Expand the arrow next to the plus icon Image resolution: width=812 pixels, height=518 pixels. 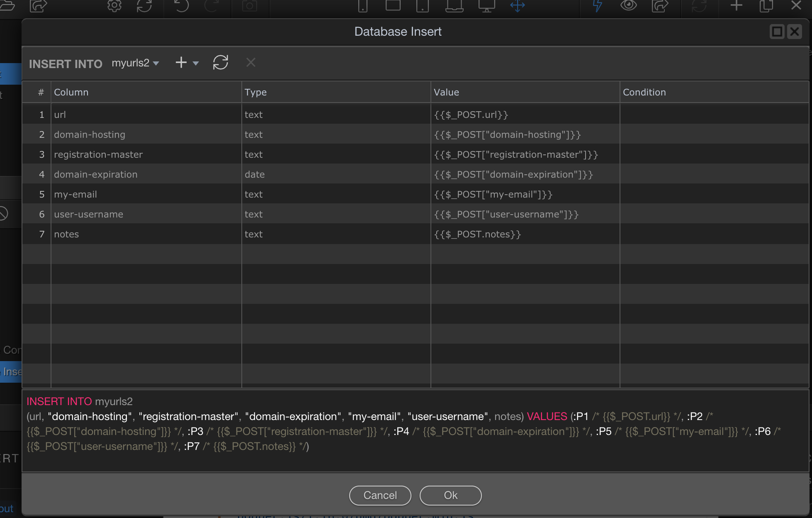(x=196, y=64)
